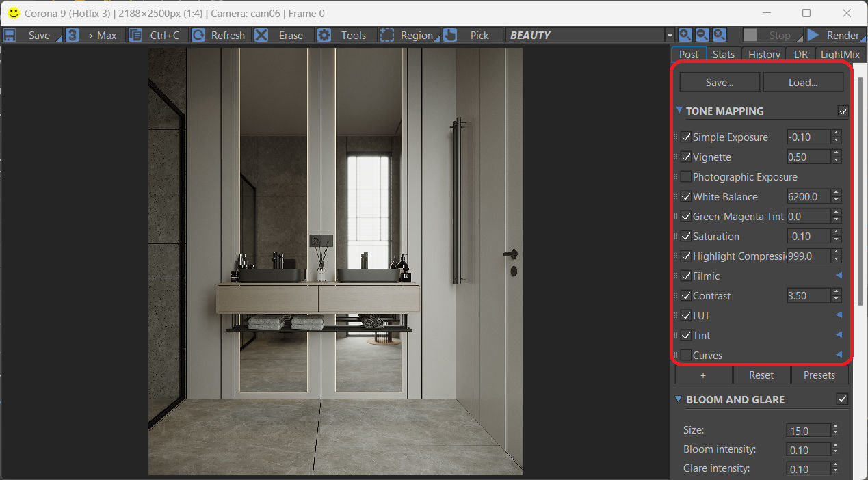Click the Save disk icon in toolbar
868x480 pixels.
click(10, 35)
